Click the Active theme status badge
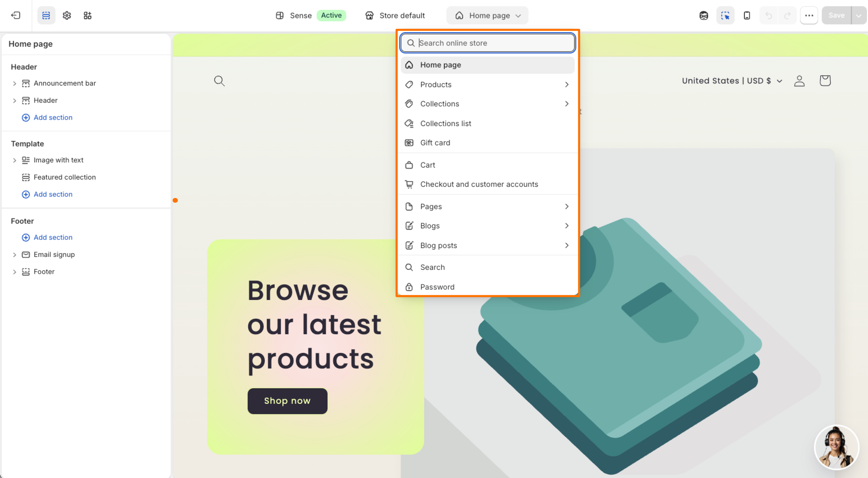The height and width of the screenshot is (478, 868). (x=331, y=15)
